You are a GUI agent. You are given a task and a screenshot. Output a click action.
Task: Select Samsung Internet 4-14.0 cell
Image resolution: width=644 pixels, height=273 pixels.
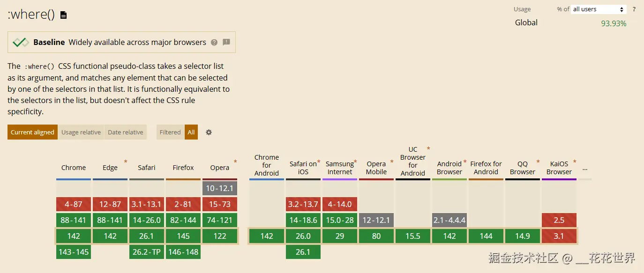pyautogui.click(x=340, y=204)
